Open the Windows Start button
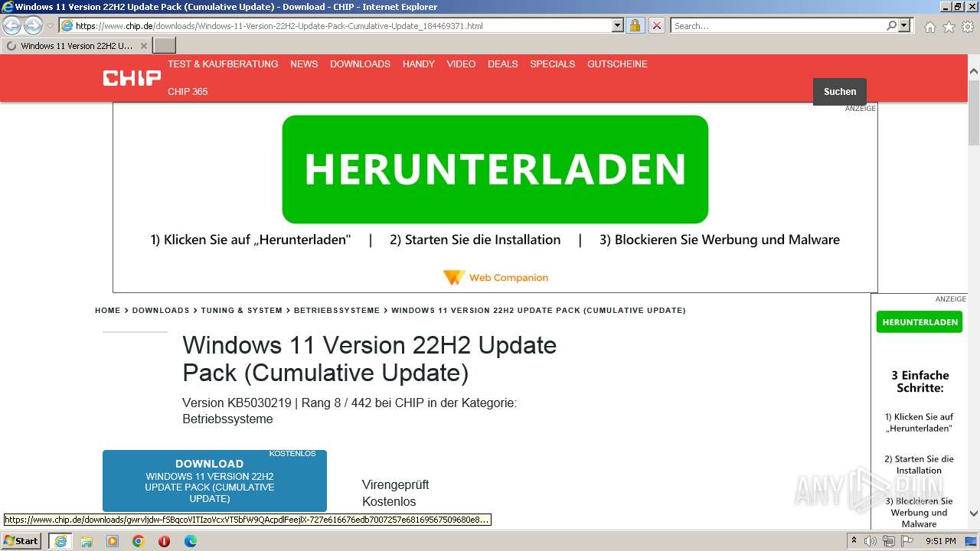Screen dimensions: 980x551 [21, 540]
